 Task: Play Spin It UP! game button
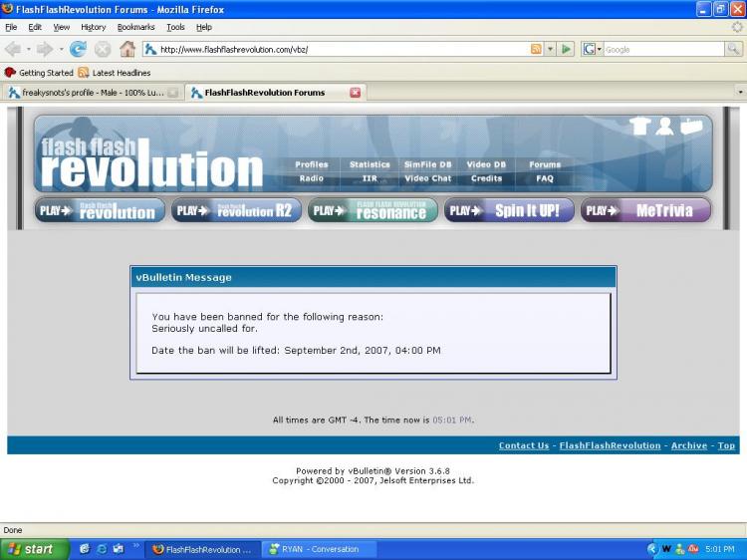[509, 210]
